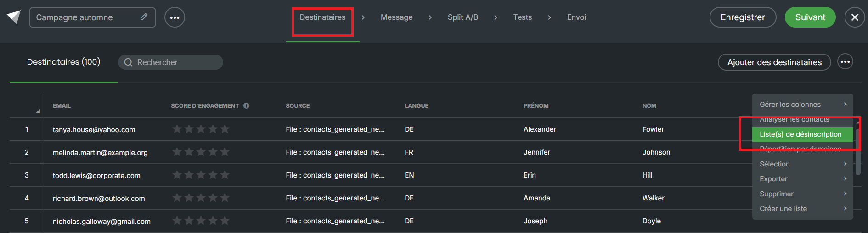Click the select-all corner triangle in table
This screenshot has height=233, width=868.
coord(38,111)
